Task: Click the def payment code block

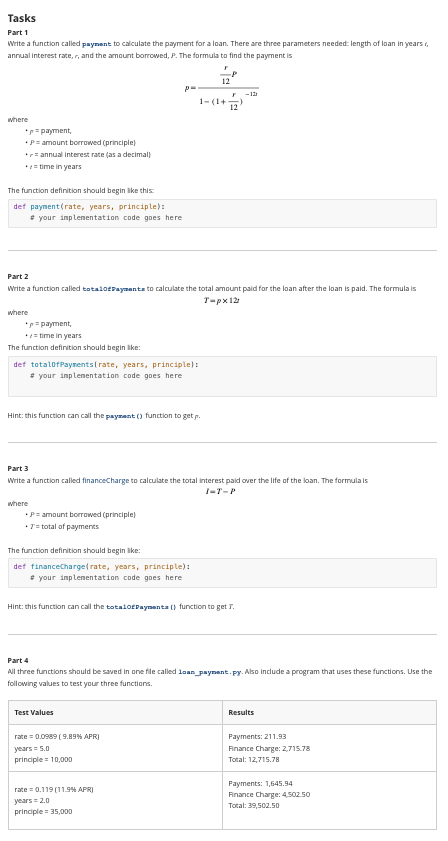Action: 222,213
